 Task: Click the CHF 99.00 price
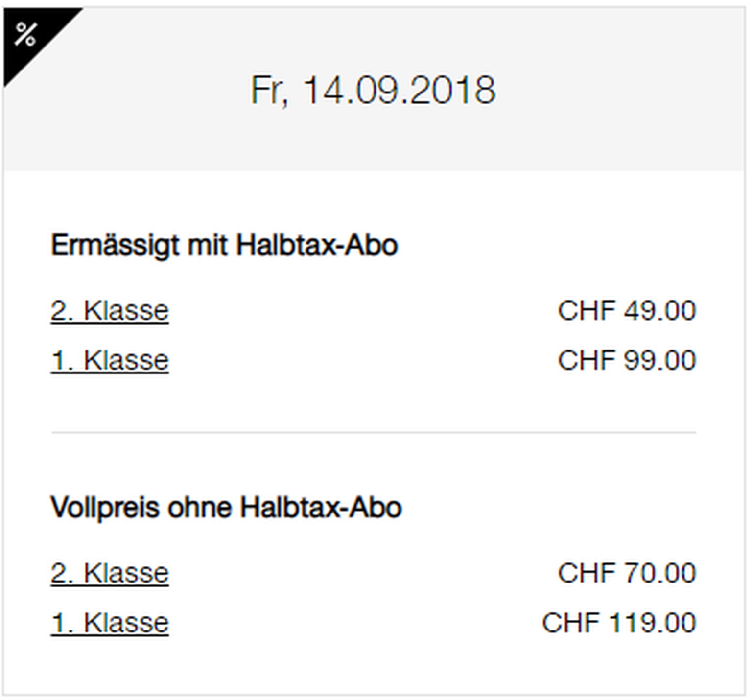point(627,360)
